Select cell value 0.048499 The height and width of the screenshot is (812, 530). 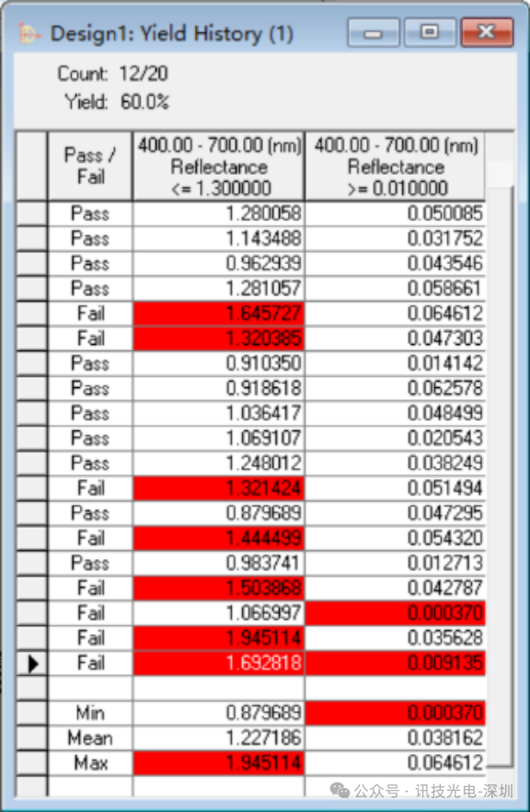point(396,413)
